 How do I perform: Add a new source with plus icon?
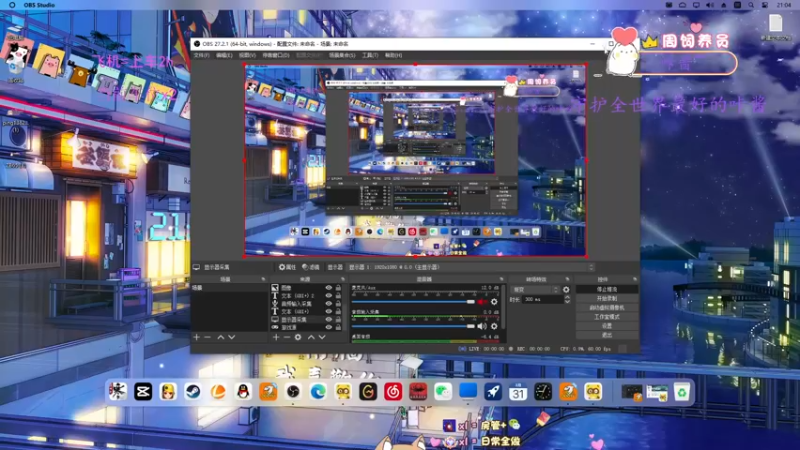[x=276, y=337]
